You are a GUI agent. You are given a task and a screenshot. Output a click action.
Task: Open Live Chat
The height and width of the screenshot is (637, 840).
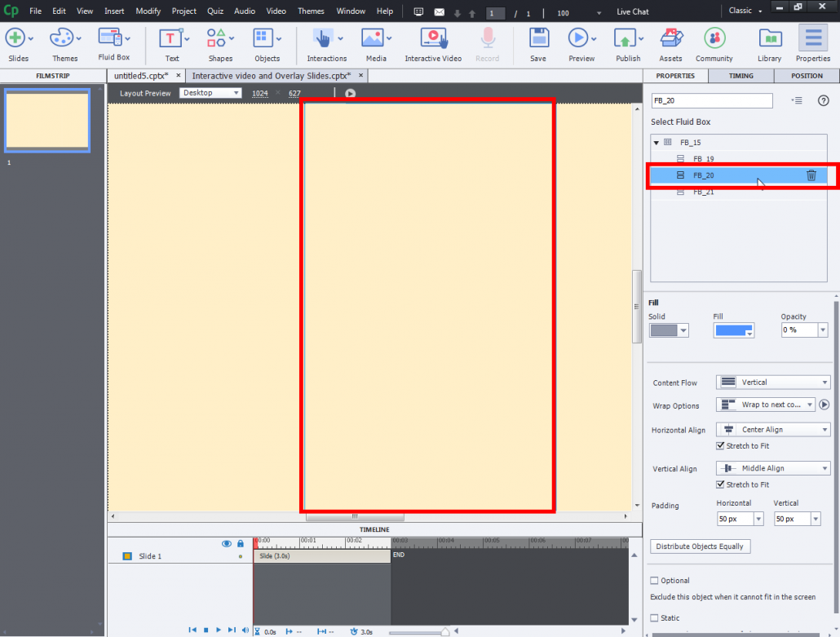(632, 11)
